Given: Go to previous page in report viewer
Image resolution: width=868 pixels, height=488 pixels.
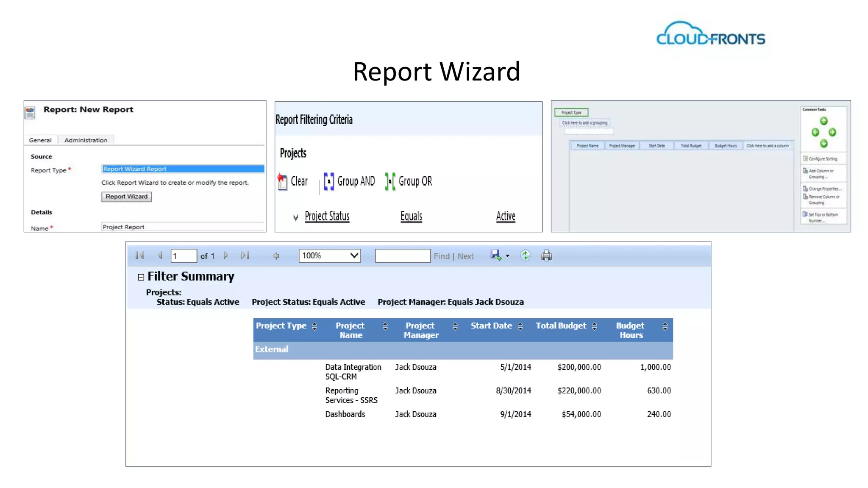Looking at the screenshot, I should tap(160, 255).
